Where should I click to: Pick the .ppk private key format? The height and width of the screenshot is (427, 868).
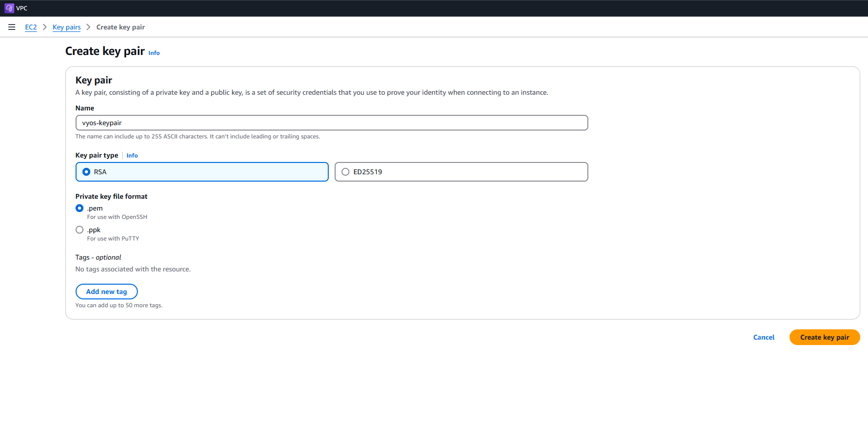(x=79, y=230)
